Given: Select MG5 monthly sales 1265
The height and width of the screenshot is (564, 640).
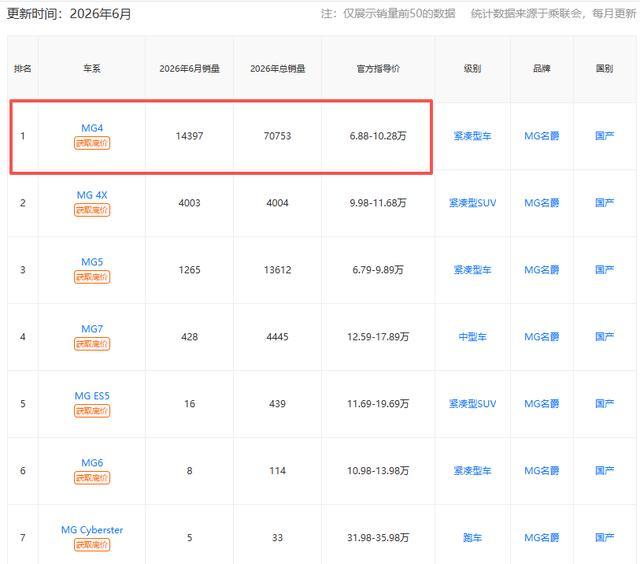Looking at the screenshot, I should 189,270.
